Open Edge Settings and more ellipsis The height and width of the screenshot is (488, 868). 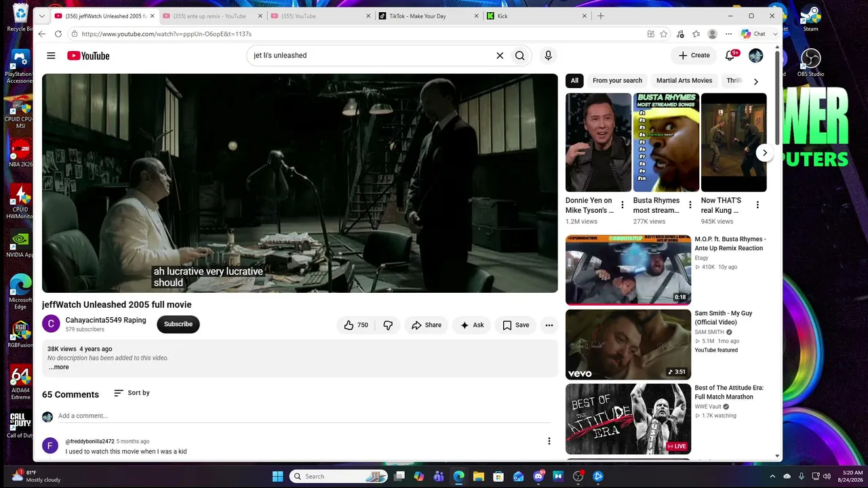(729, 34)
